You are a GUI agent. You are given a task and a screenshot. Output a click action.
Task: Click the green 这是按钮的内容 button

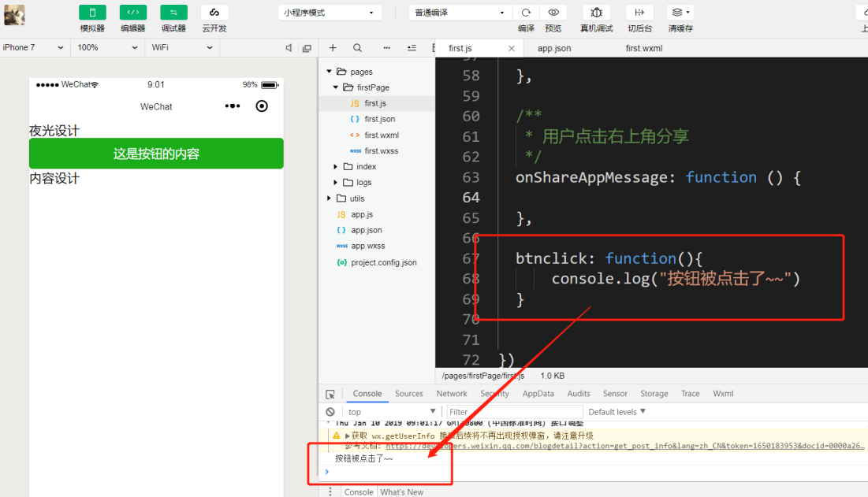click(156, 153)
